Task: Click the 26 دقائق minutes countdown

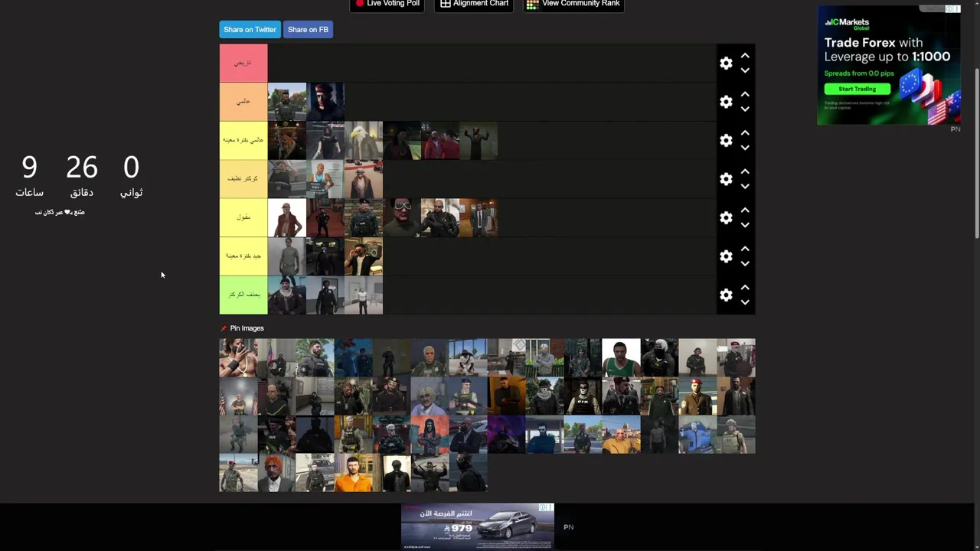Action: pyautogui.click(x=81, y=176)
